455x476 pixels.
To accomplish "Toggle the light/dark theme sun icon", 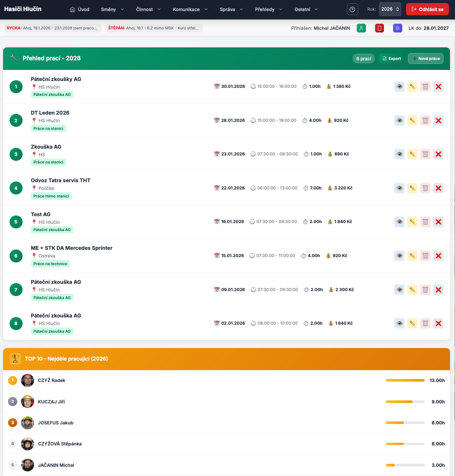I will 397,28.
